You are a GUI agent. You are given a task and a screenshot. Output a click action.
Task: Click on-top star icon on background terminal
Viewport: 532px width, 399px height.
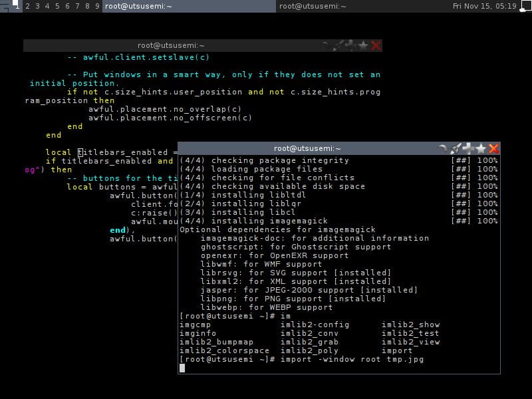coord(364,45)
